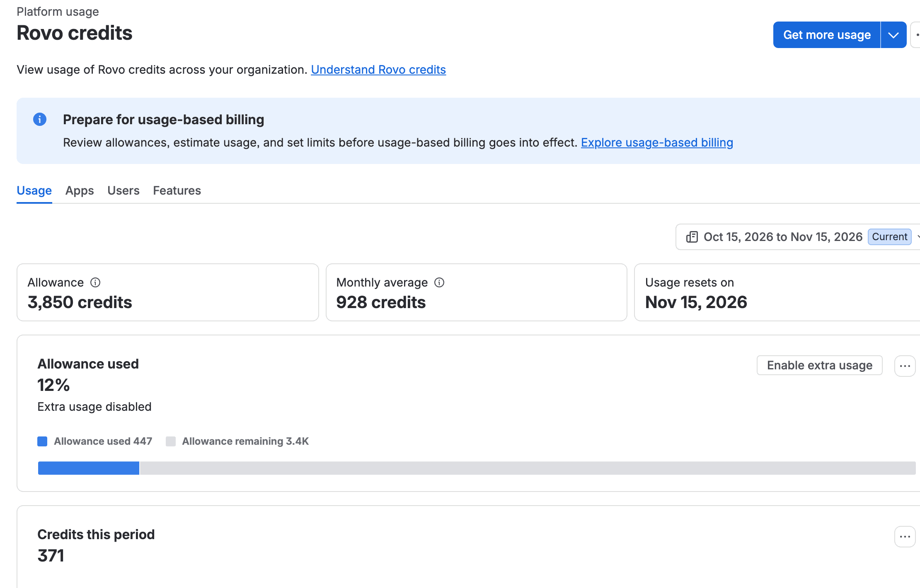This screenshot has width=920, height=588.
Task: Open the Understand Rovo credits link
Action: [378, 70]
